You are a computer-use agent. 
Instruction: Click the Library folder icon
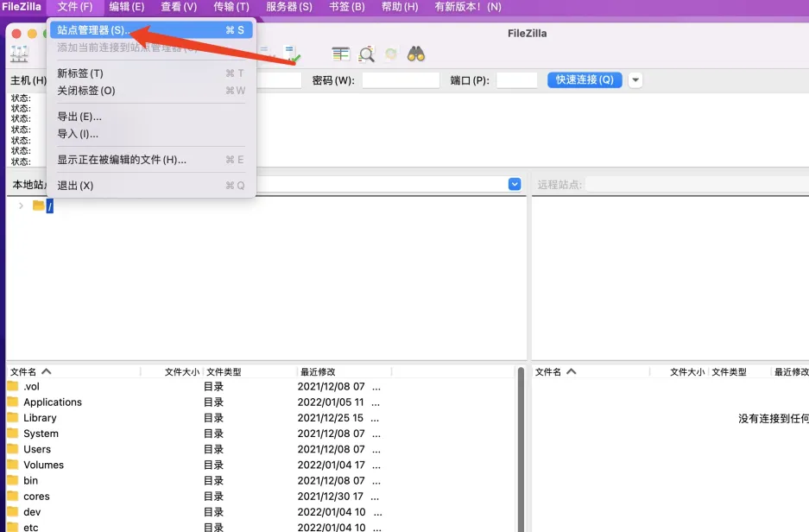coord(13,417)
